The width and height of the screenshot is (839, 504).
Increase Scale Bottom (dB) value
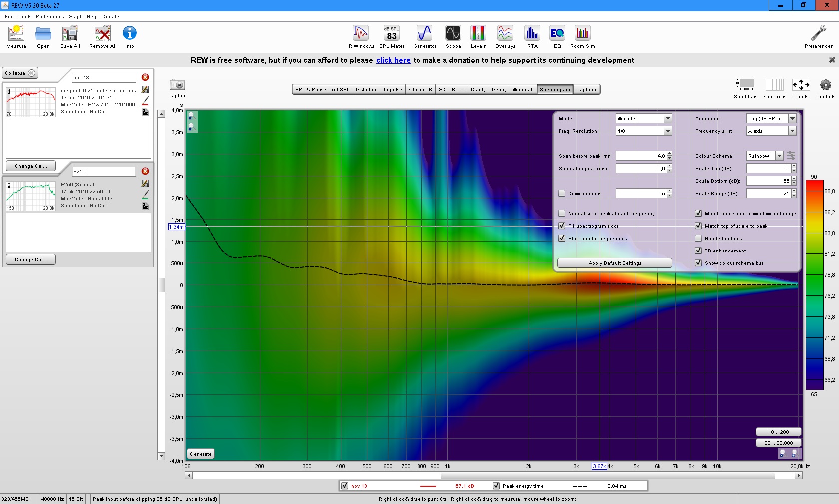(794, 179)
